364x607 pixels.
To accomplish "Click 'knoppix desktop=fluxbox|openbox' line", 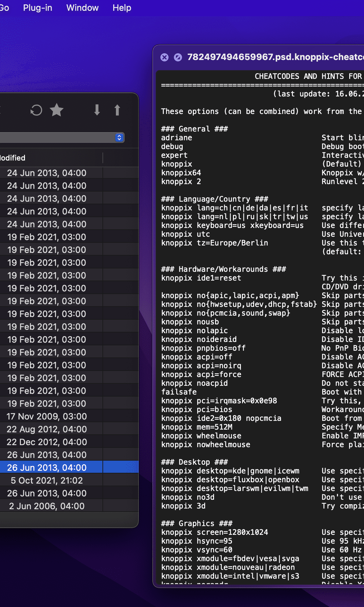I will (x=230, y=480).
